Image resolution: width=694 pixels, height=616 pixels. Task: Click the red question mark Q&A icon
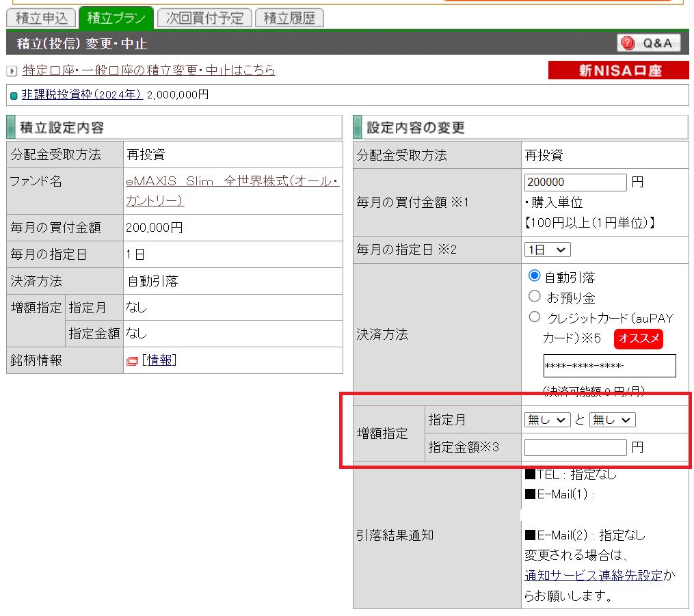[626, 43]
